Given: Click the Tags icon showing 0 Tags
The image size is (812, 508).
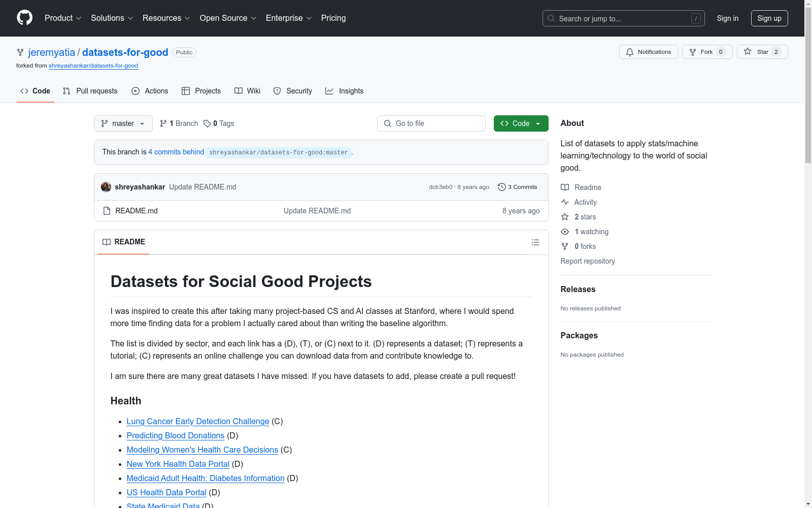Looking at the screenshot, I should (207, 123).
